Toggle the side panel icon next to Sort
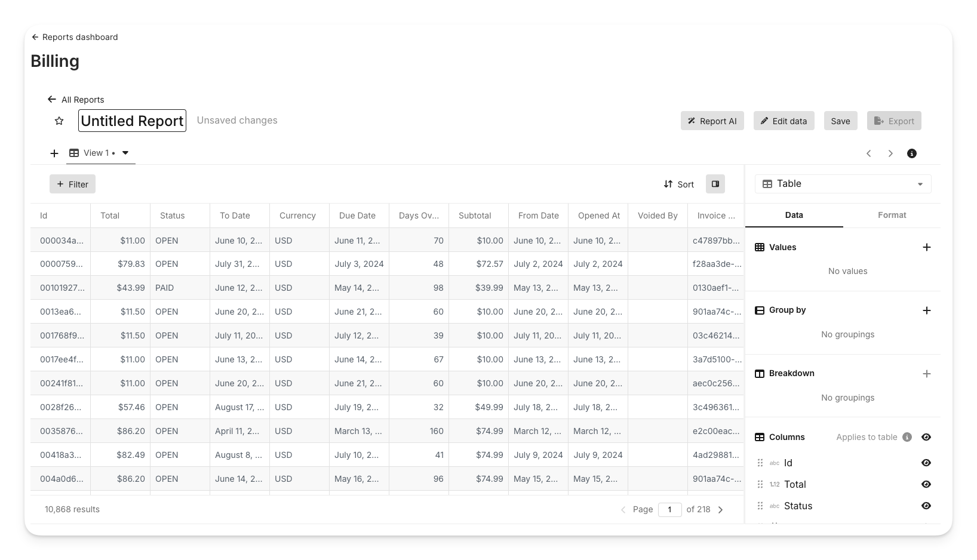Screen dimensions: 977x560 [x=715, y=184]
